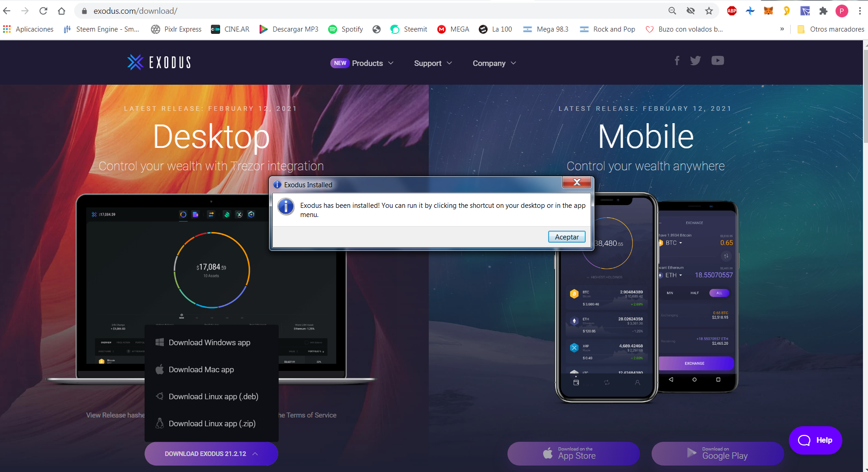Open the eye-slash tracking icon in address bar
Viewport: 868px width, 472px height.
[x=690, y=11]
